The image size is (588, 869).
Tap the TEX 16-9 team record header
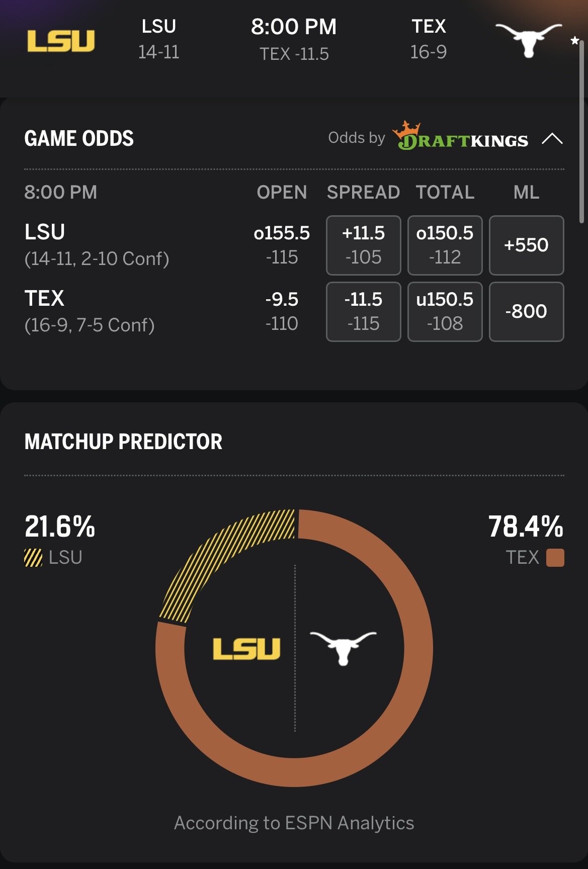coord(429,39)
